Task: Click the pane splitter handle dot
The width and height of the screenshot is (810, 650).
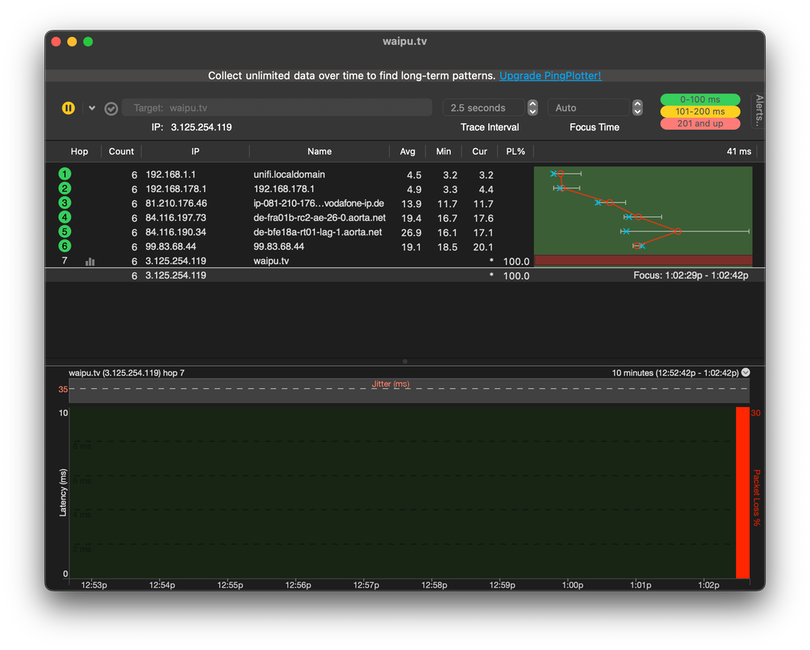Action: pyautogui.click(x=405, y=362)
